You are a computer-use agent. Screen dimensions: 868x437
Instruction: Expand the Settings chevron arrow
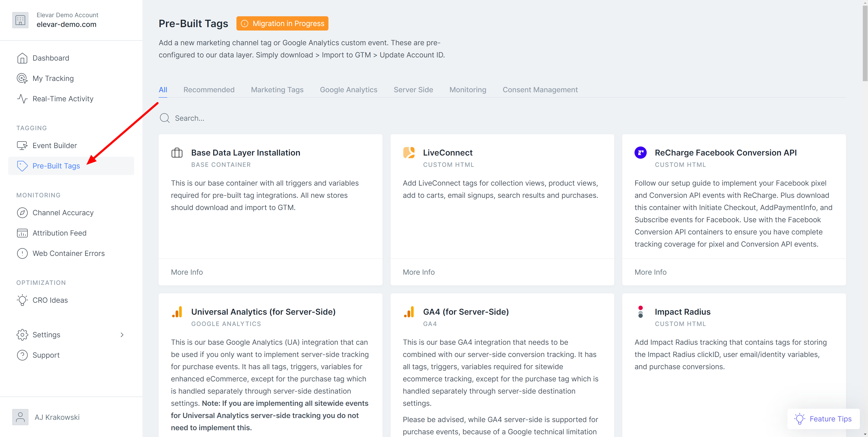[x=122, y=335]
